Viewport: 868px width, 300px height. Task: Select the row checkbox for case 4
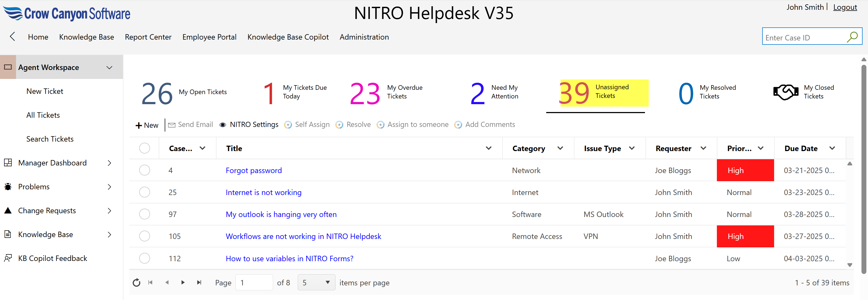point(145,170)
